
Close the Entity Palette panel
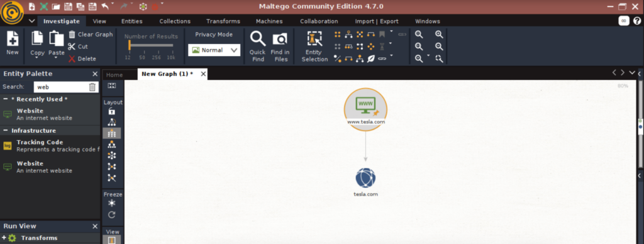point(95,74)
